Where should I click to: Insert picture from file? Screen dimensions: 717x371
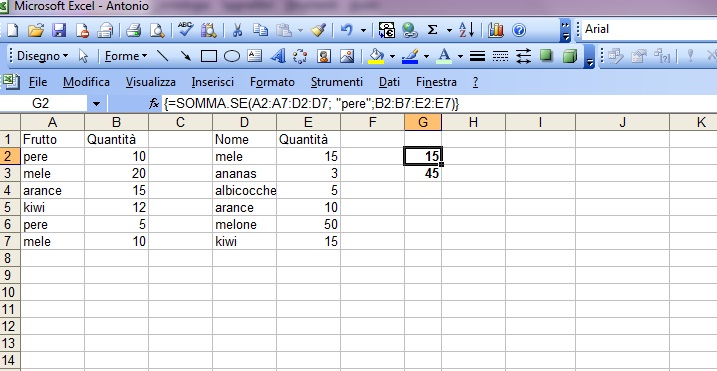(x=348, y=56)
